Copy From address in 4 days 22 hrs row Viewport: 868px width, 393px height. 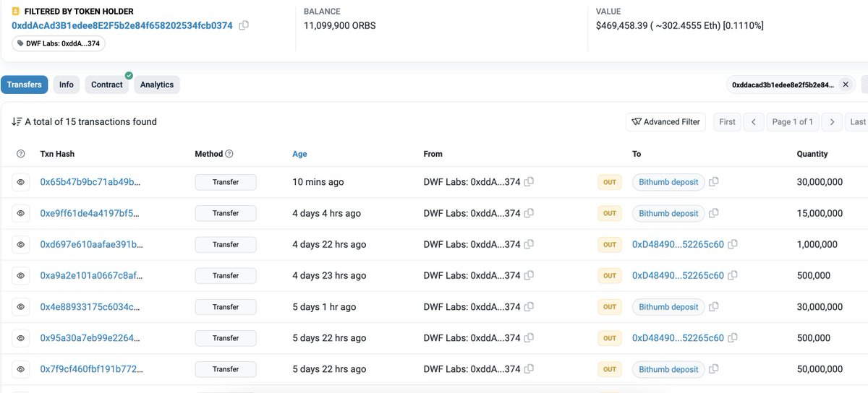(x=529, y=244)
